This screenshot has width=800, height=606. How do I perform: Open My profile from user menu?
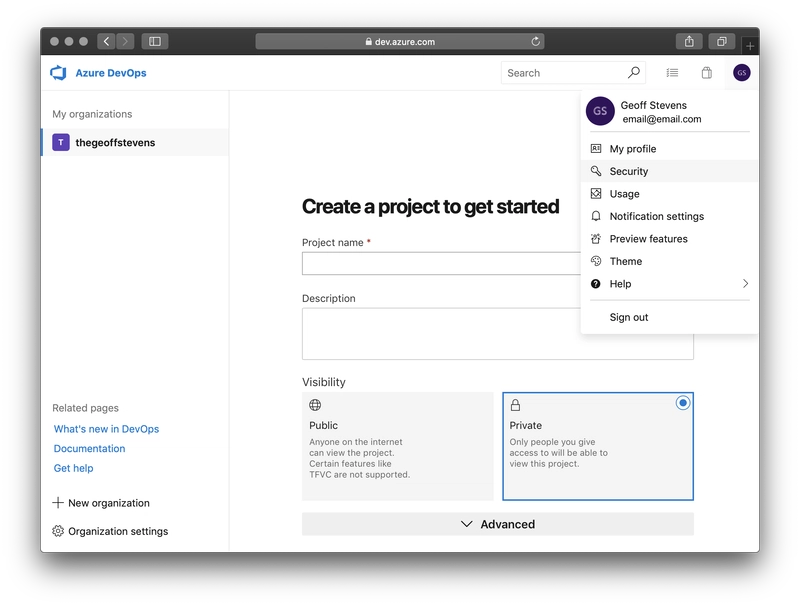pos(669,148)
